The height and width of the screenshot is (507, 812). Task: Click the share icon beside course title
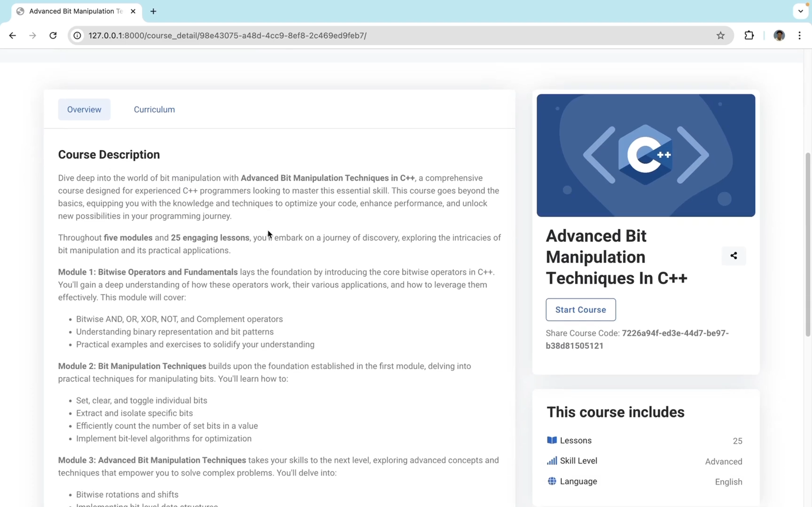(x=734, y=256)
